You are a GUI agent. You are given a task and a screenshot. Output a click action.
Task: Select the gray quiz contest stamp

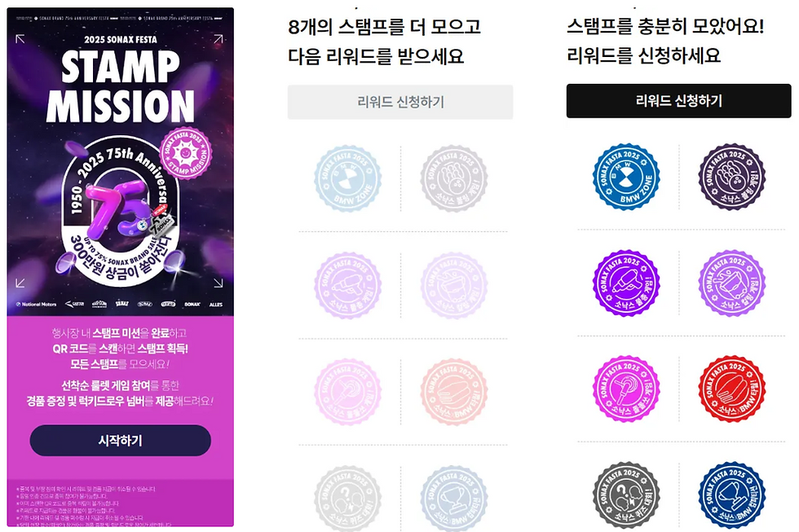tap(626, 494)
